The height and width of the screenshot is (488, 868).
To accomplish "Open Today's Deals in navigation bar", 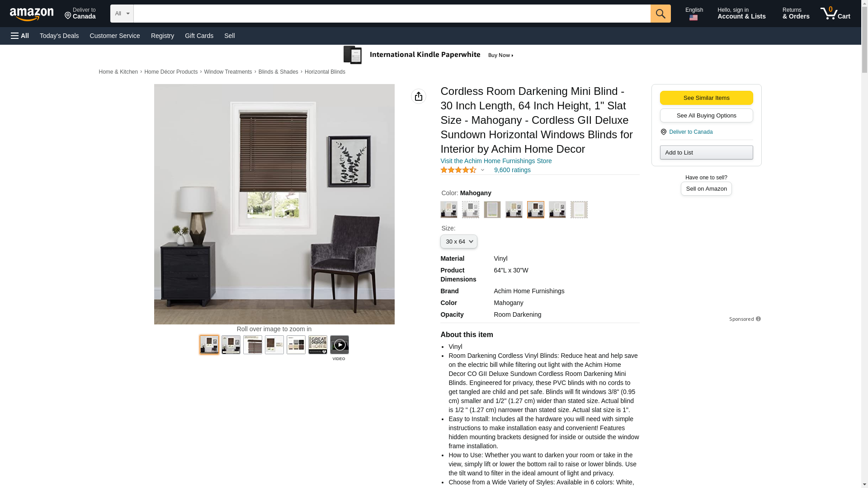I will click(x=59, y=36).
